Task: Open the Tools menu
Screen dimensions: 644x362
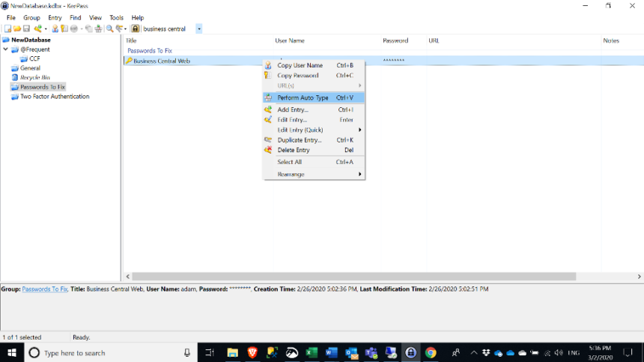Action: 116,18
